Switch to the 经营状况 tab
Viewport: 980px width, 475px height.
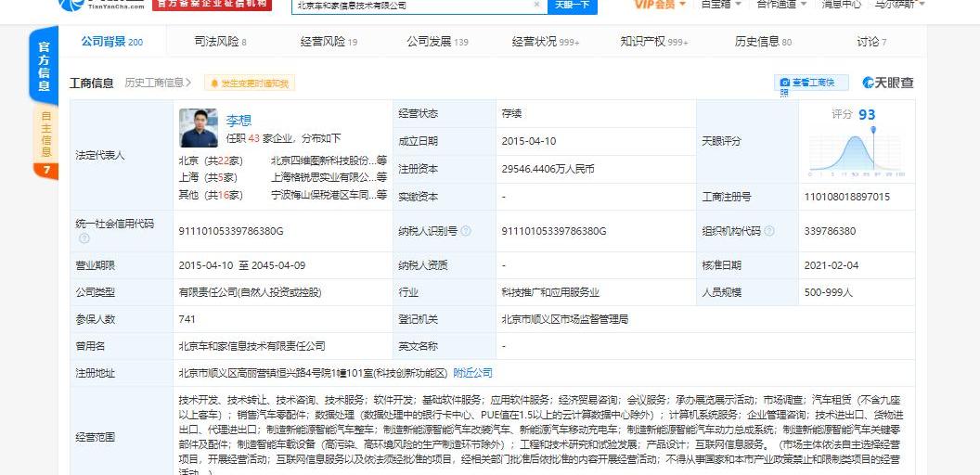pyautogui.click(x=546, y=42)
